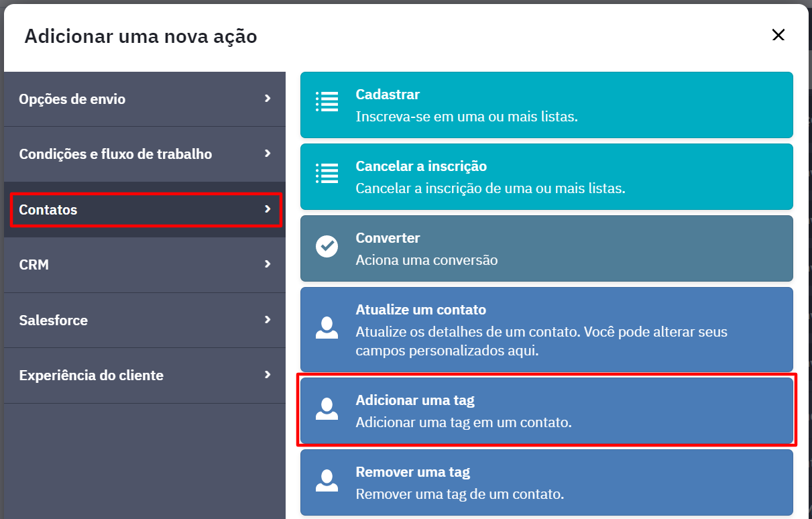Select the Contatos category
Image resolution: width=812 pixels, height=519 pixels.
point(145,210)
